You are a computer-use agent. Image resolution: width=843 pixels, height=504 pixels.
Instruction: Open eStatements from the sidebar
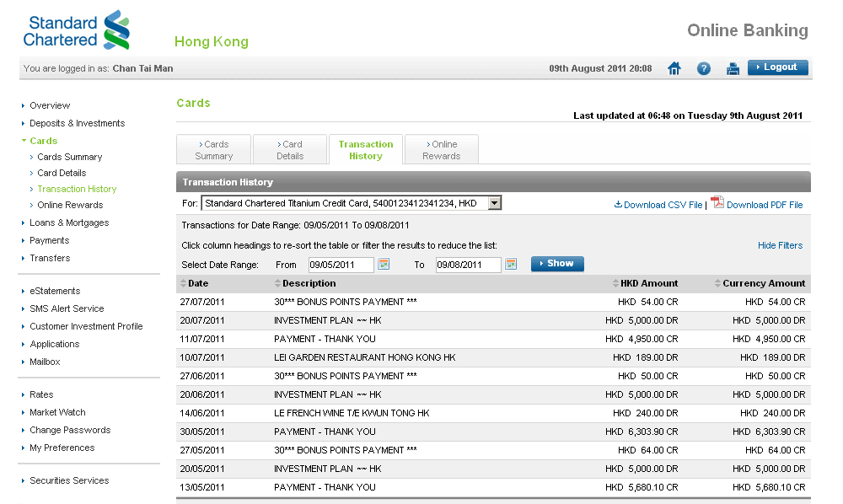tap(54, 291)
